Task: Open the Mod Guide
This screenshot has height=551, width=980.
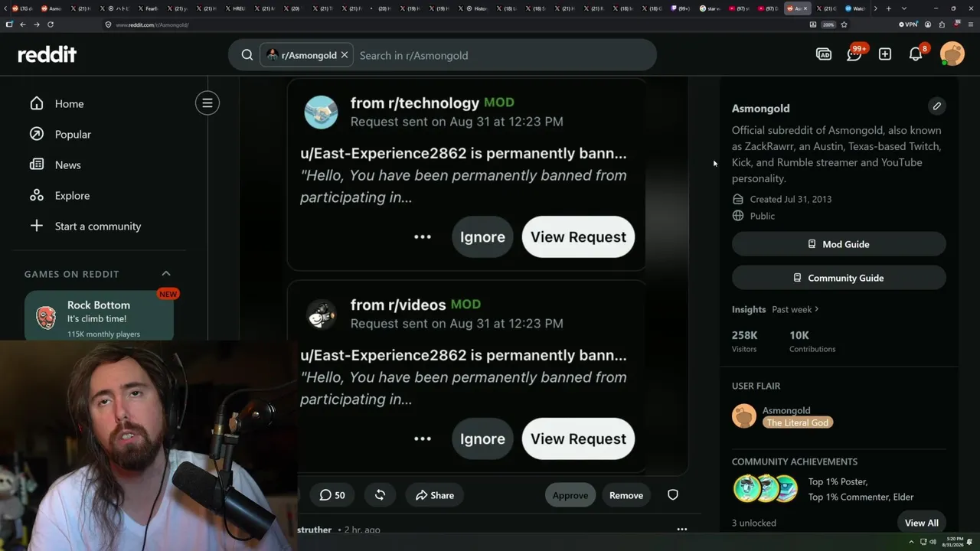Action: click(x=839, y=244)
